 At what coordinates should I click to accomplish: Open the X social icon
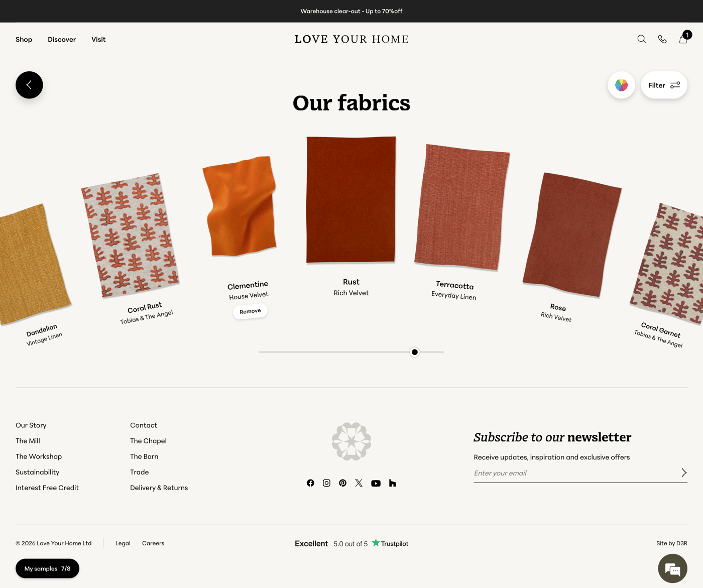pos(359,483)
